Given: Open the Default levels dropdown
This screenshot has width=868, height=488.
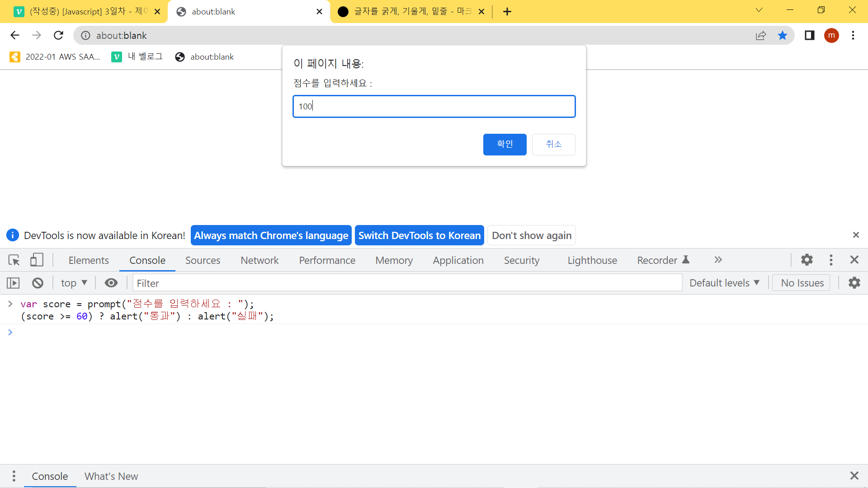Looking at the screenshot, I should [x=724, y=283].
